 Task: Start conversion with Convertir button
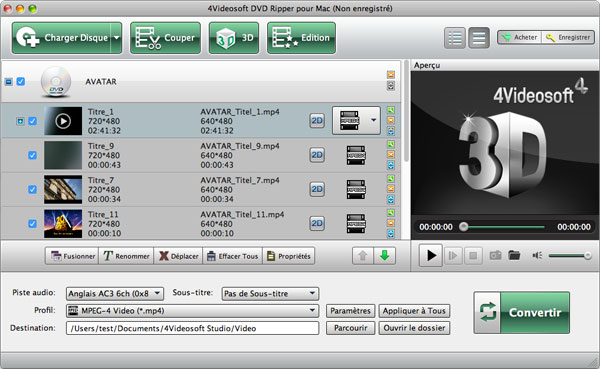[522, 312]
